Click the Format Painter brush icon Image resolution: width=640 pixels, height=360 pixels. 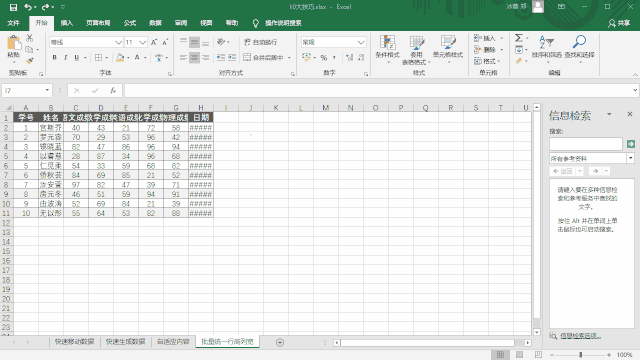[x=29, y=61]
